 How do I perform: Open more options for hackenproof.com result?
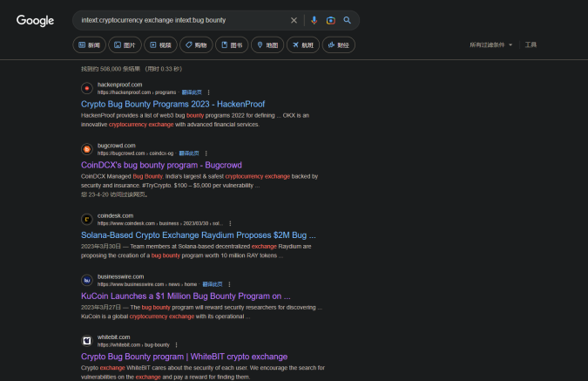click(209, 92)
